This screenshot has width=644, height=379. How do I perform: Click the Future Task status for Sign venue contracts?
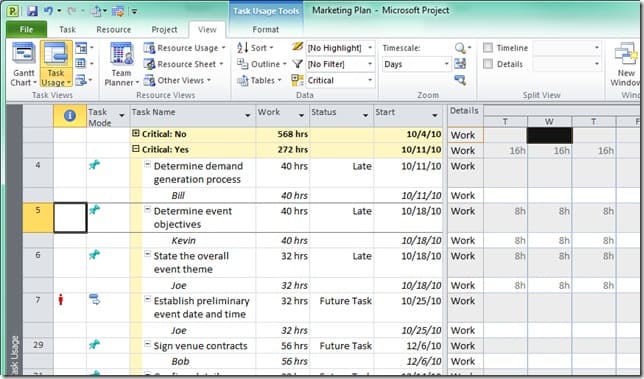pos(345,346)
